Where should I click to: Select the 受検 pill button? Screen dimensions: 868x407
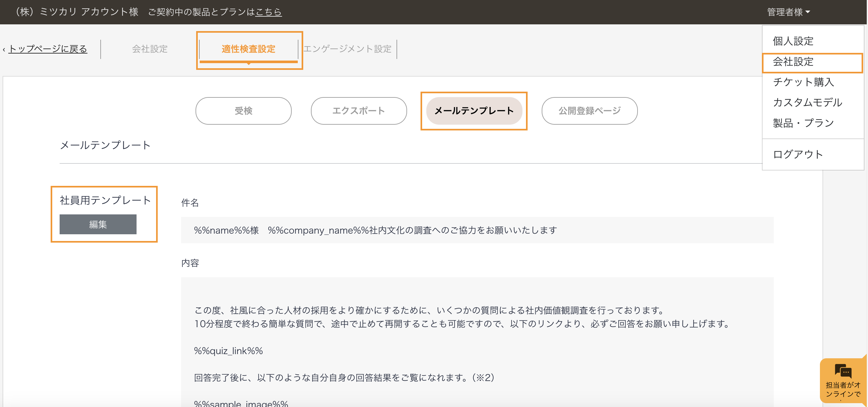tap(243, 111)
